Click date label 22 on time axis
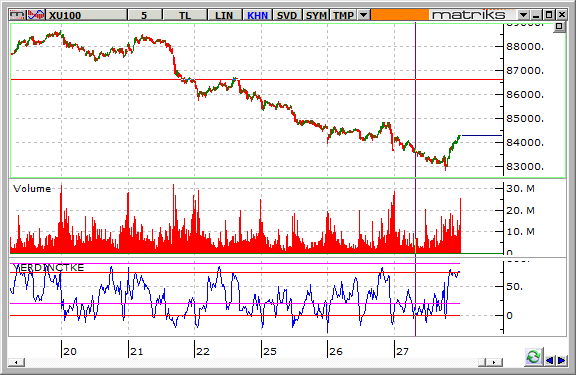Viewport: 576px width, 375px height. [203, 351]
